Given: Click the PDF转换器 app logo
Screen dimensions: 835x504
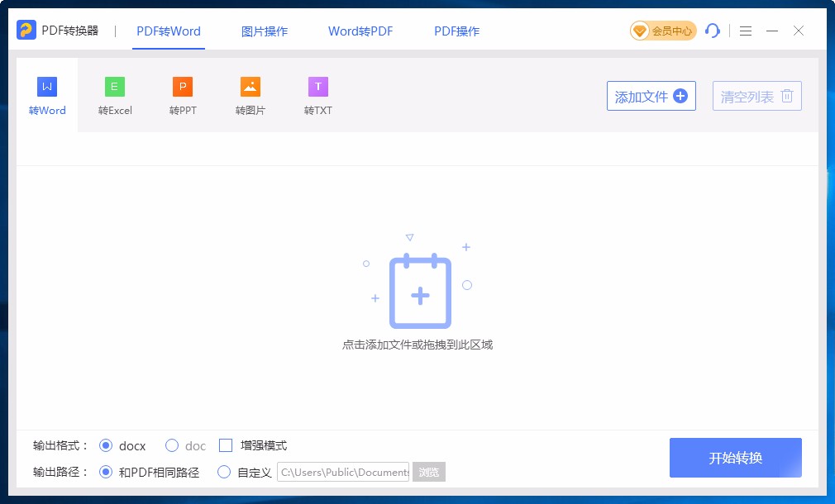Looking at the screenshot, I should [27, 30].
